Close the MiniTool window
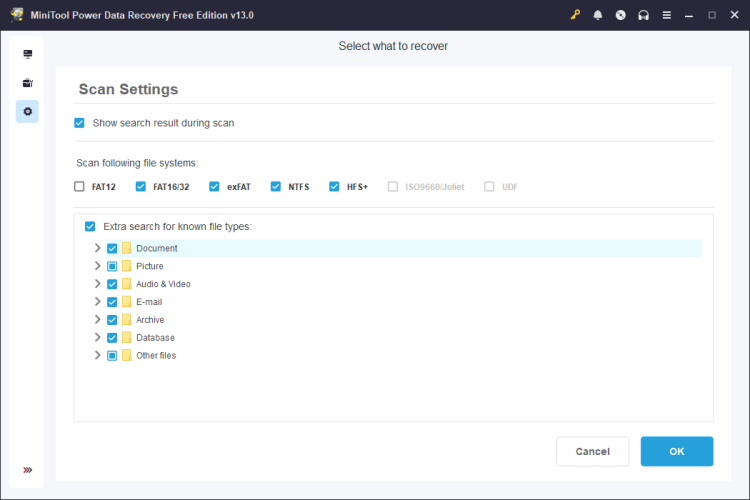 click(735, 15)
